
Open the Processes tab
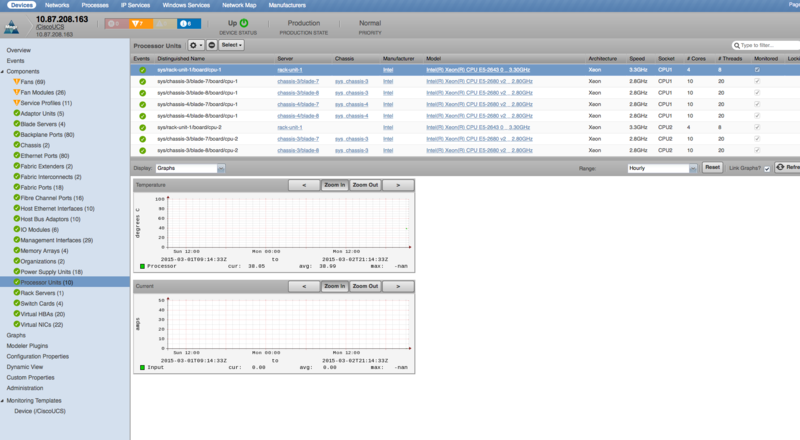coord(95,5)
